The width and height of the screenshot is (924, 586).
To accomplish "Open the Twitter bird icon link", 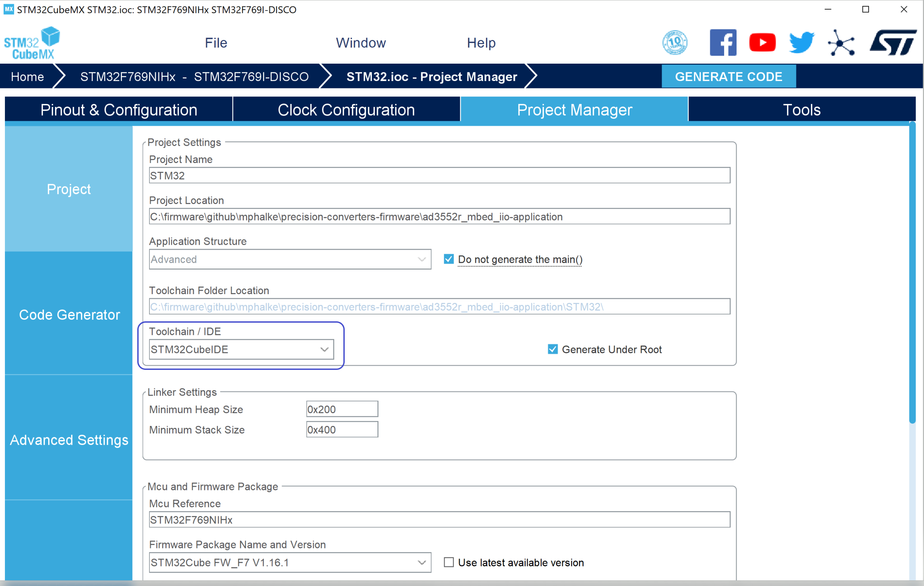I will coord(802,42).
